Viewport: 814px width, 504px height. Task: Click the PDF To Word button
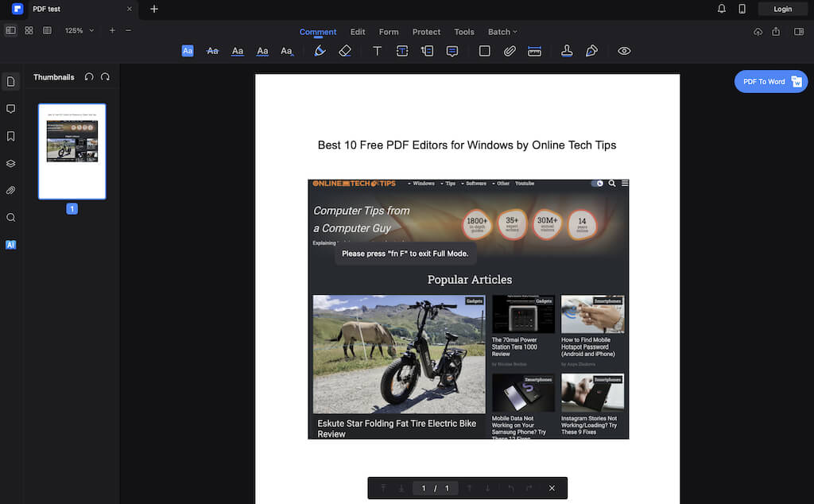(x=763, y=82)
